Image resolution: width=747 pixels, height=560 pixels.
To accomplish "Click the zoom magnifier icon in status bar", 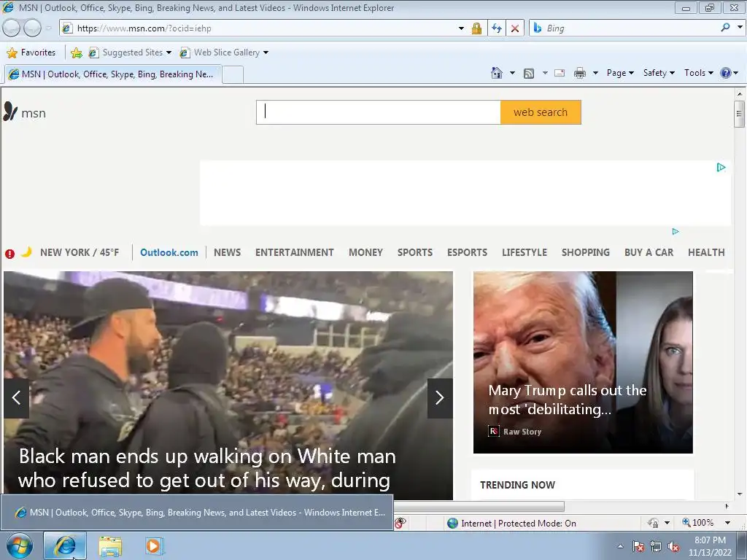I will 686,522.
